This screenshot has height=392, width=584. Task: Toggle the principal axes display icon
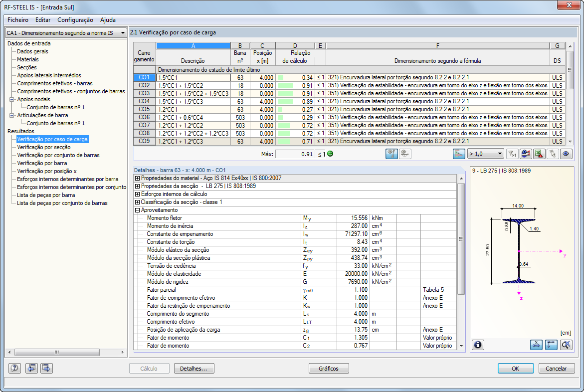[551, 345]
